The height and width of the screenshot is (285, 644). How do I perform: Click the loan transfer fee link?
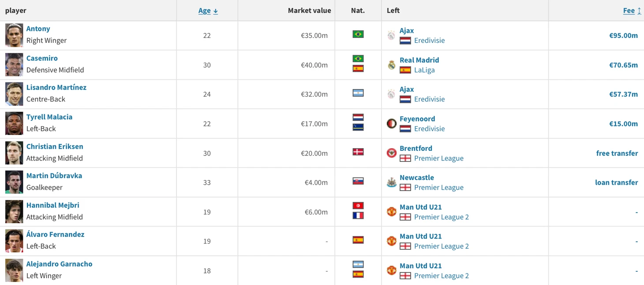tap(617, 182)
